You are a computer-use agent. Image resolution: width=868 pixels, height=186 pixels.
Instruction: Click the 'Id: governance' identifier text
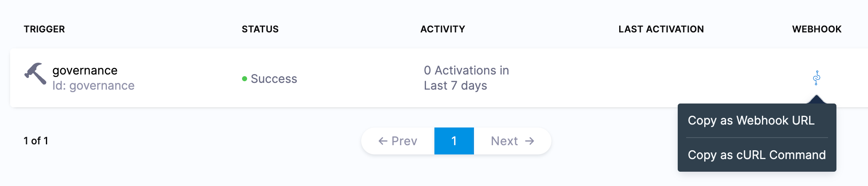[93, 86]
